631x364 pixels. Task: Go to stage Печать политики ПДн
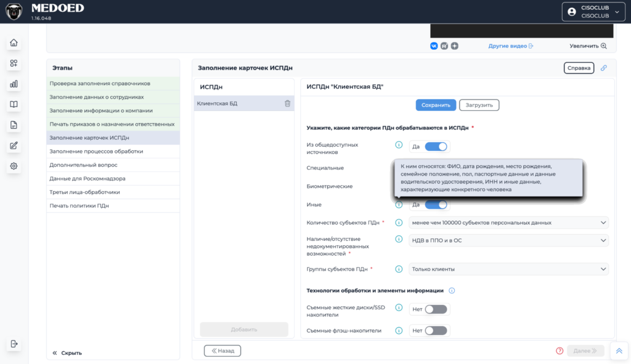113,206
